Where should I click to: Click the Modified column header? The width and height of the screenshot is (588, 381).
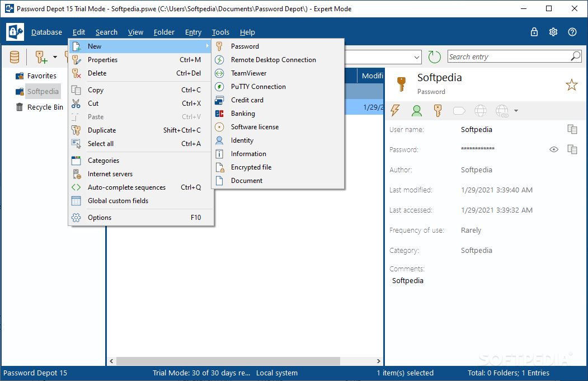(x=370, y=76)
